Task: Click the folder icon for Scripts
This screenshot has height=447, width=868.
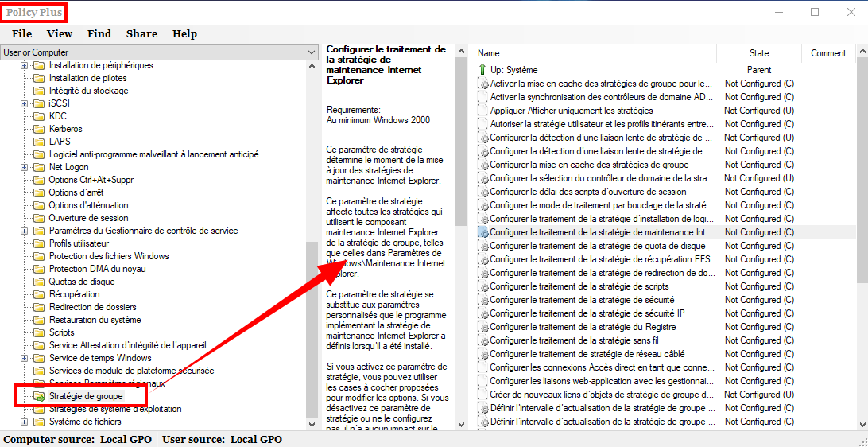Action: click(x=39, y=332)
